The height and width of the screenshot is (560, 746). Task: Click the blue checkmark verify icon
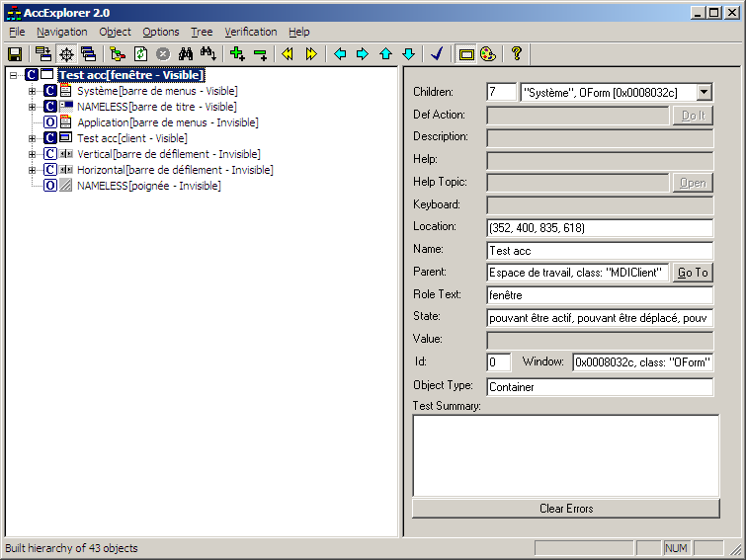tap(437, 54)
